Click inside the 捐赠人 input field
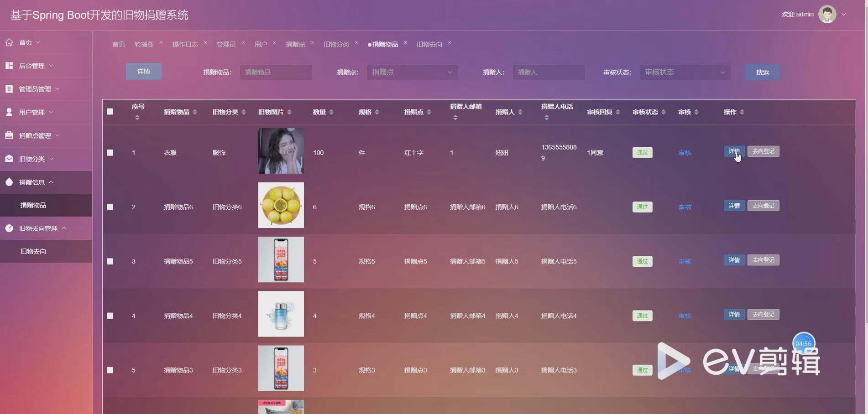Viewport: 868px width, 414px height. point(548,72)
